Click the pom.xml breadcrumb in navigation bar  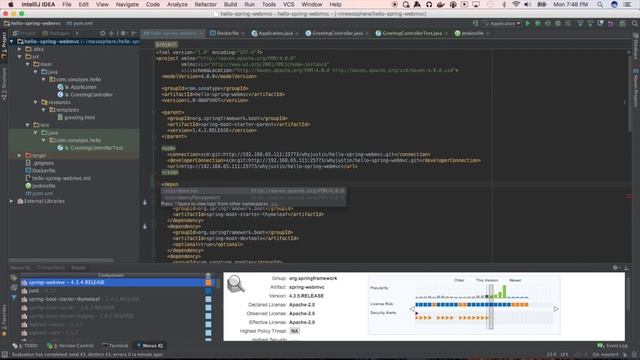click(x=79, y=23)
